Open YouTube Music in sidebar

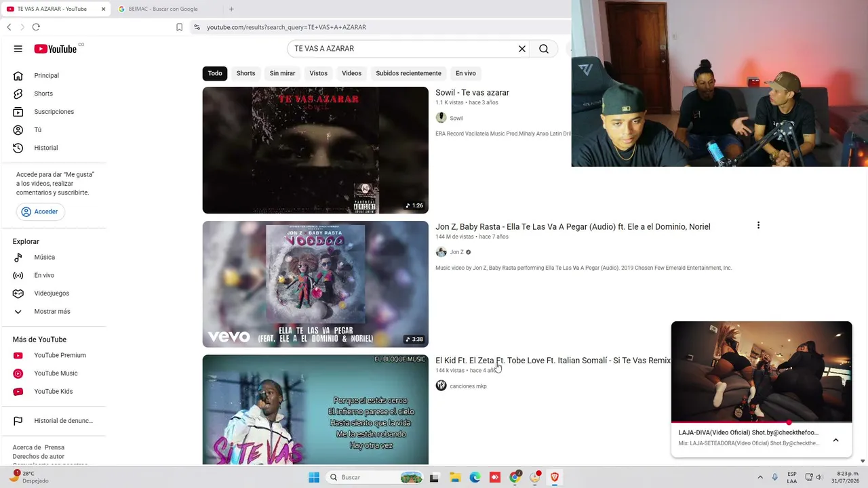point(54,373)
